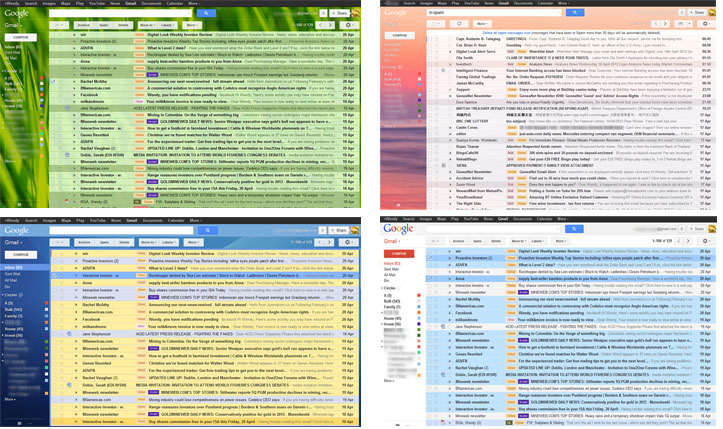This screenshot has height=429, width=723.
Task: Click next-page arrow in white-theme Gmail window
Action: (x=687, y=241)
